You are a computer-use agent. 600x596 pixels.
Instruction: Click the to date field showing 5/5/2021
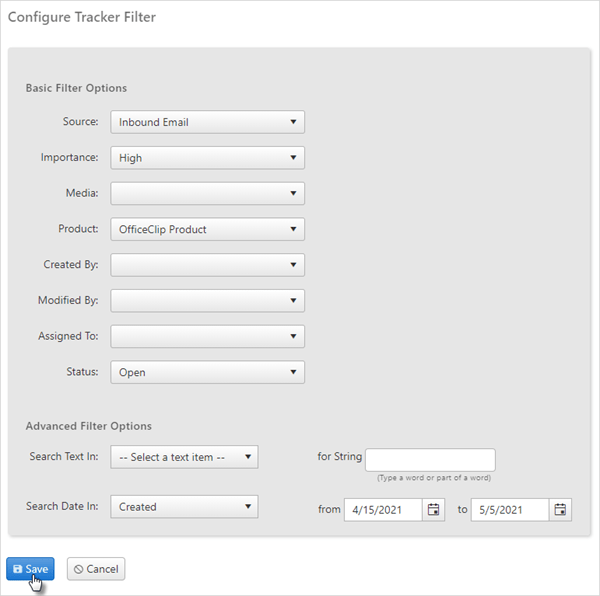[510, 510]
